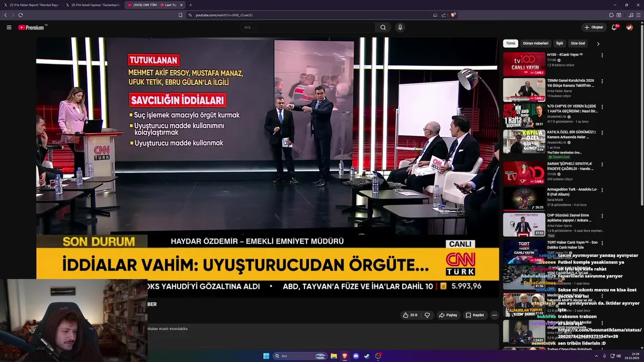Select the Dünya Haberleri filter chip
The image size is (644, 362).
(x=535, y=44)
